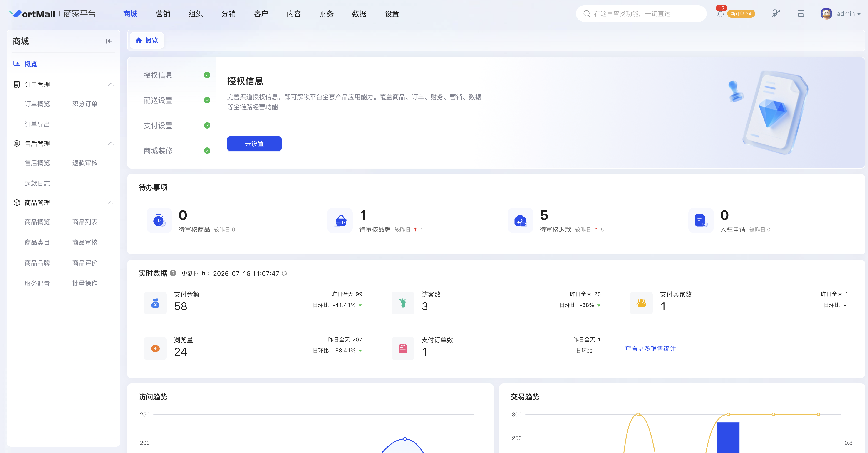Screen dimensions: 868x453
Task: Open 退款审核 in sidebar
Action: click(x=85, y=163)
